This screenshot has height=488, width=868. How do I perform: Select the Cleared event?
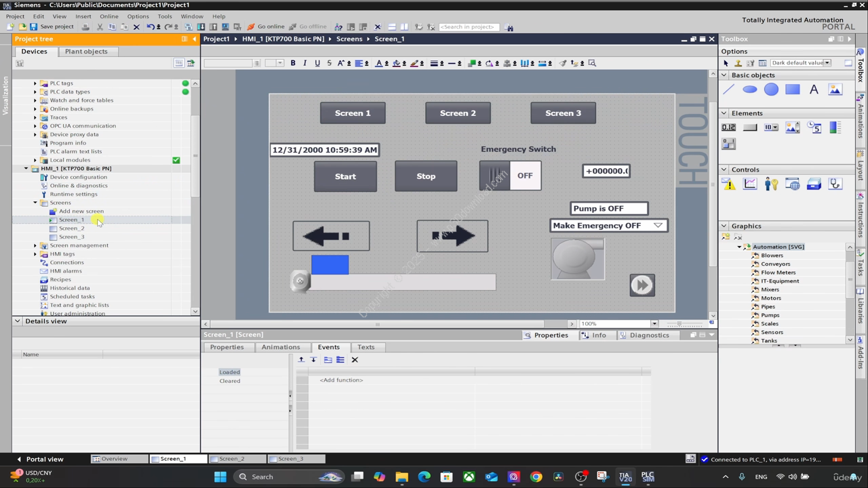click(x=230, y=381)
